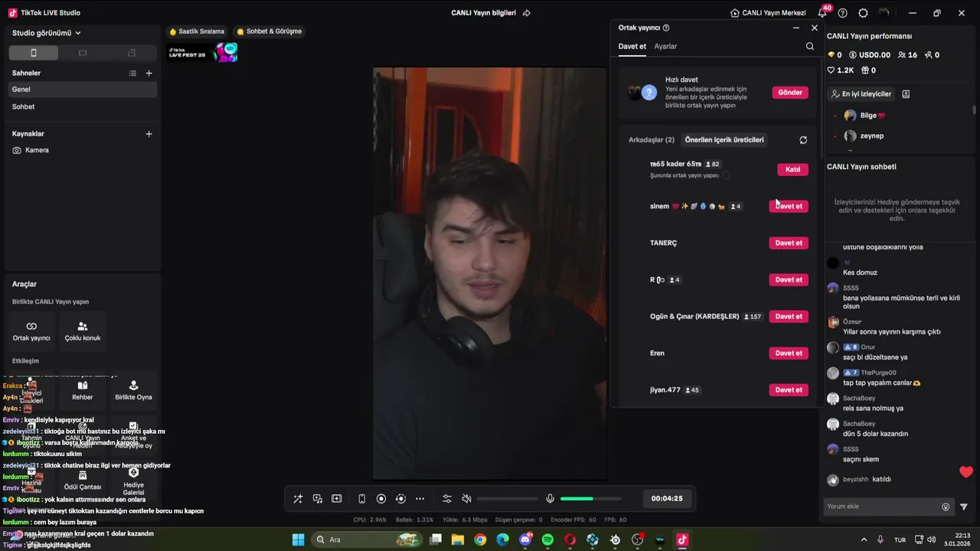Image resolution: width=980 pixels, height=551 pixels.
Task: Switch to the Ayarlar tab
Action: pos(665,47)
